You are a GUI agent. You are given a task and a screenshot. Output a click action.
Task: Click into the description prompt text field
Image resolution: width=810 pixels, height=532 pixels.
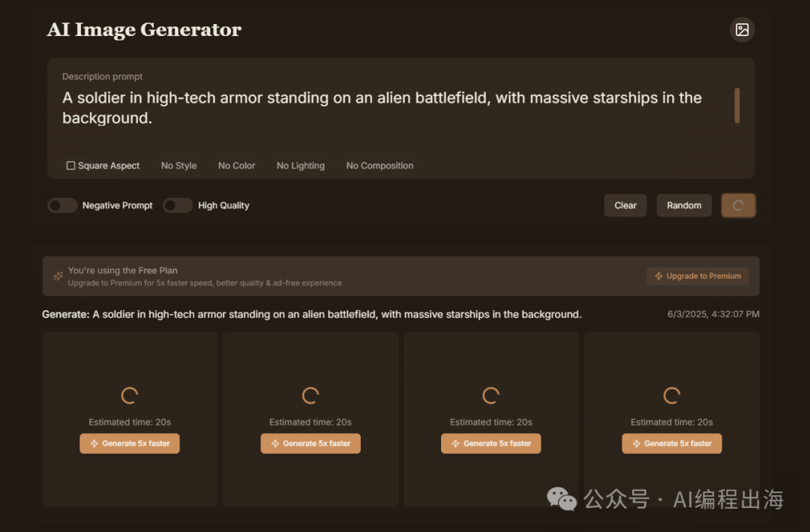pyautogui.click(x=392, y=109)
